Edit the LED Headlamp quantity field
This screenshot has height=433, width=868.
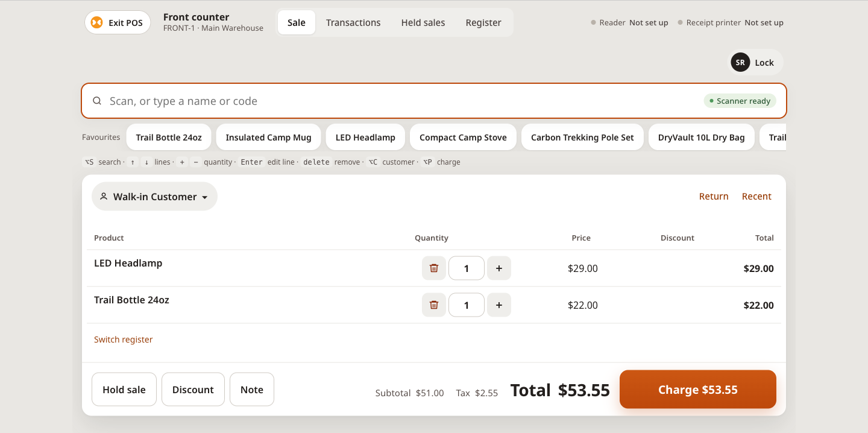tap(467, 268)
